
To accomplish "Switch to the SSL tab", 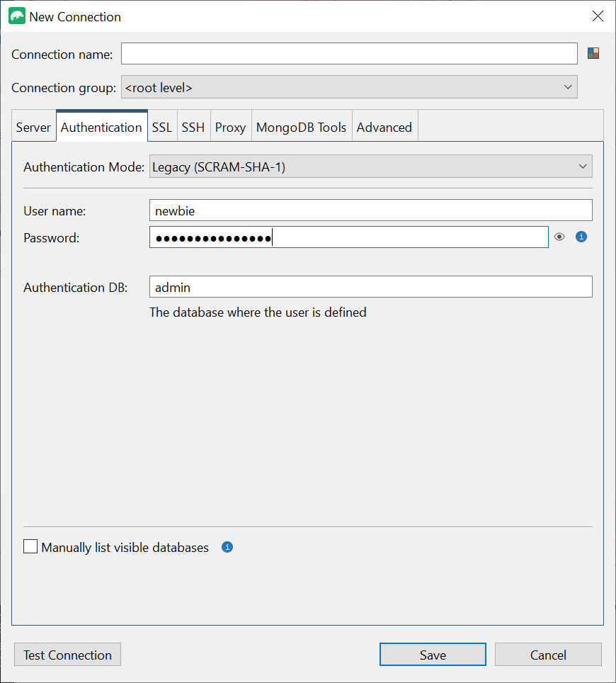I will pyautogui.click(x=161, y=127).
